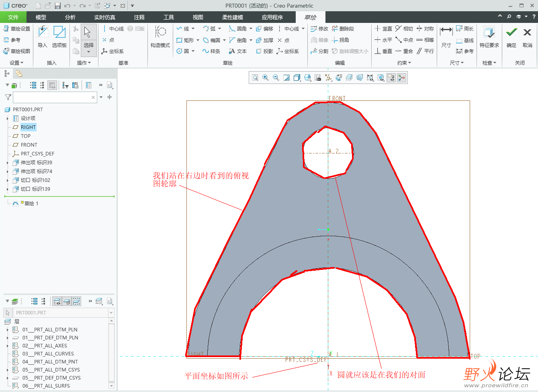Select FRONT datum plane in tree

(x=29, y=145)
